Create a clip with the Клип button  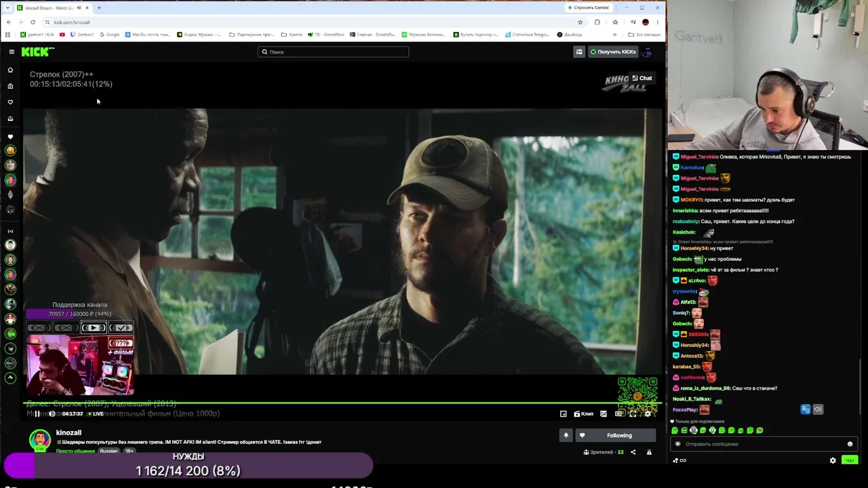583,413
